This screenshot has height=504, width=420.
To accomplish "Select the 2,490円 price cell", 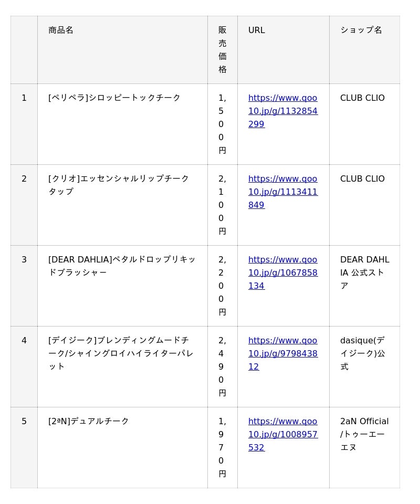I will point(222,366).
